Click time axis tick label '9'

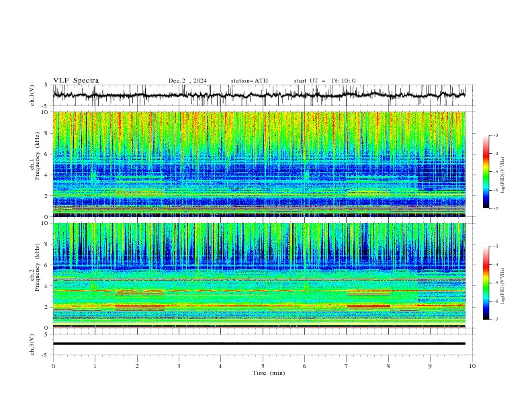click(430, 366)
